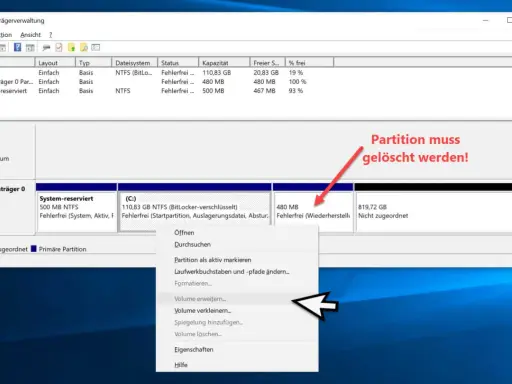Click the greyed Spiegelung hinzufügen entry
The width and height of the screenshot is (512, 384).
[x=208, y=322]
